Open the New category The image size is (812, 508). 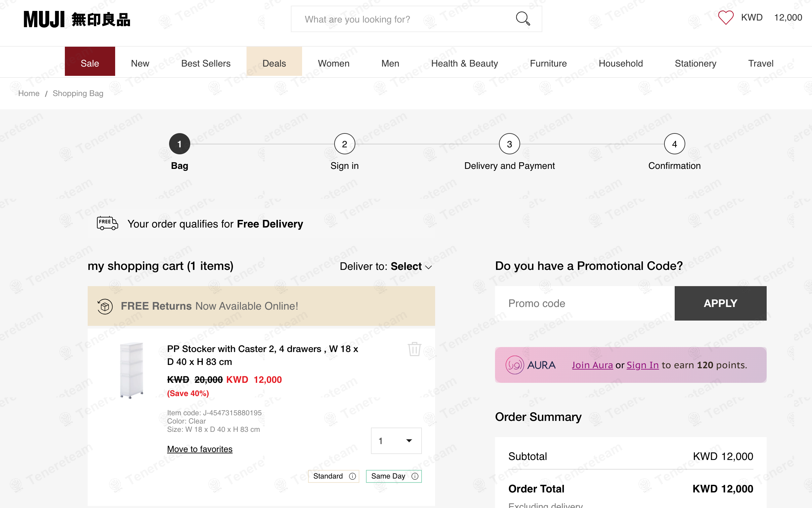tap(140, 63)
